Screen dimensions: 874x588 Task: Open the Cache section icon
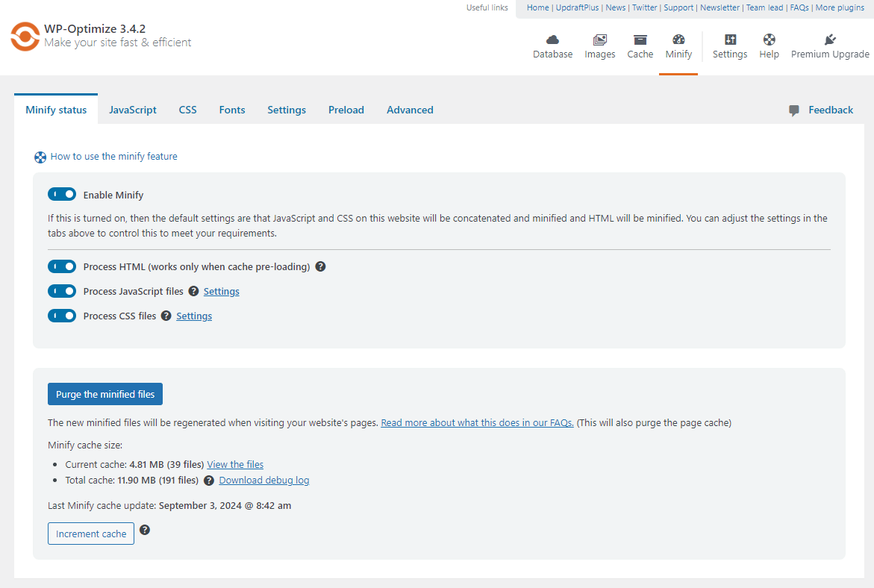click(x=640, y=40)
